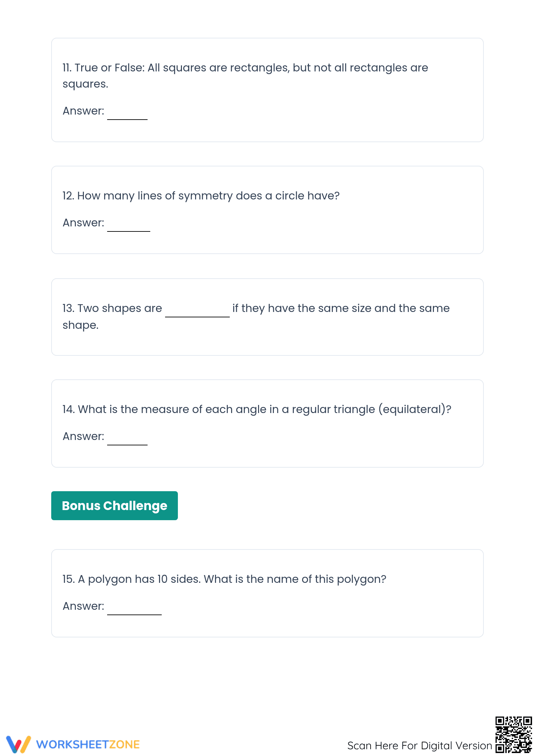Click the Scan Here For Digital Version text
Viewport: 535px width, 756px height.
pos(420,746)
